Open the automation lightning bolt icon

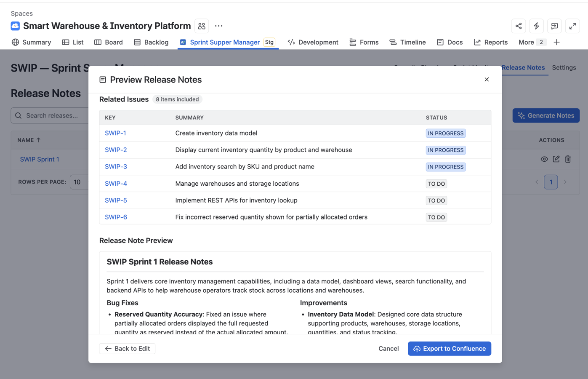[537, 26]
